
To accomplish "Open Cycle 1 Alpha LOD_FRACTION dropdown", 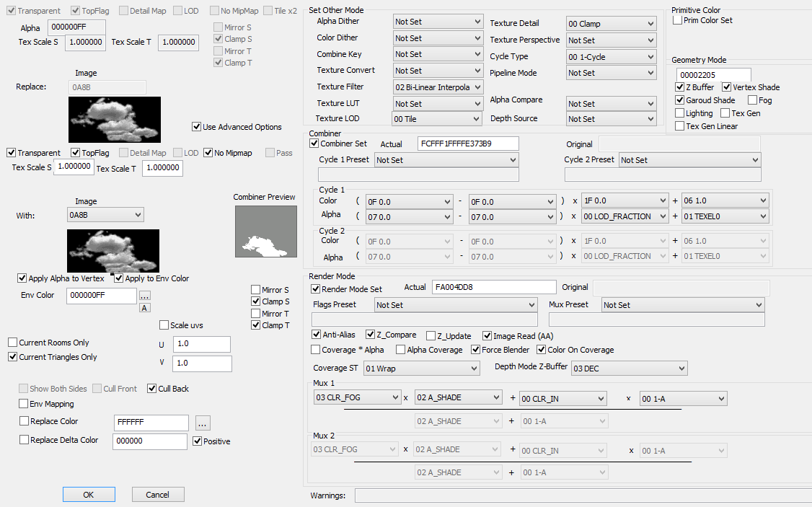I will coord(625,216).
